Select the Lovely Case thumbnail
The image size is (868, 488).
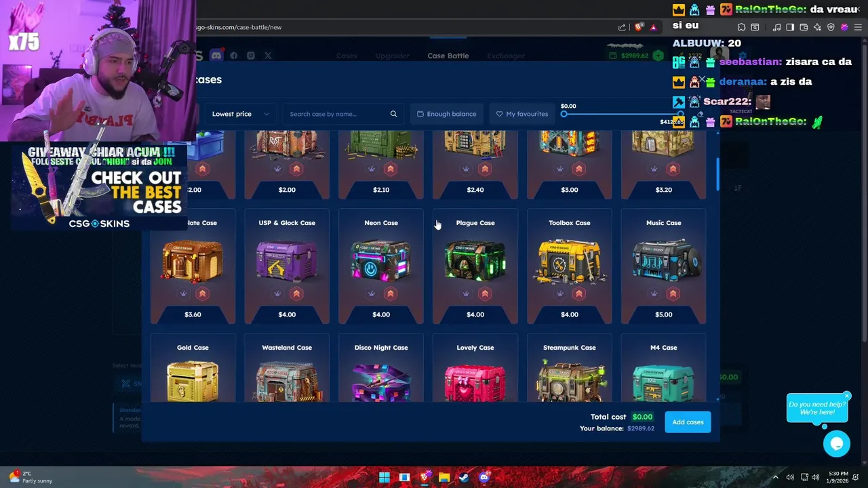[x=475, y=383]
